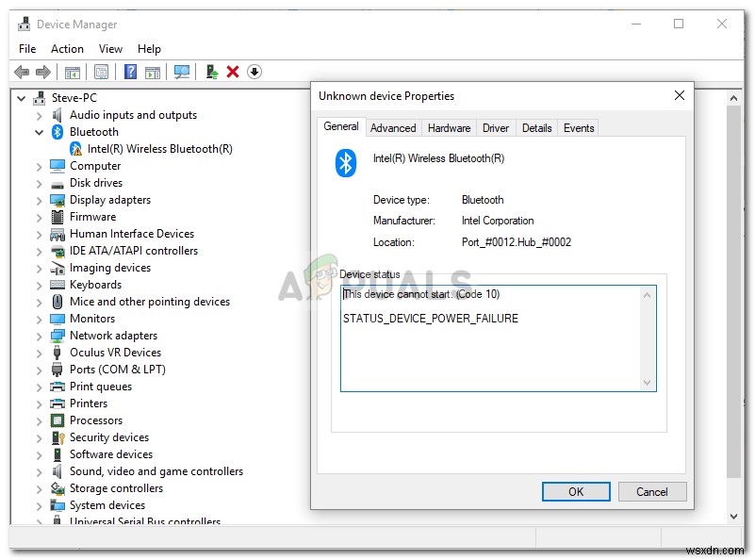Expand the Print queues category
The height and width of the screenshot is (560, 755).
coord(39,387)
